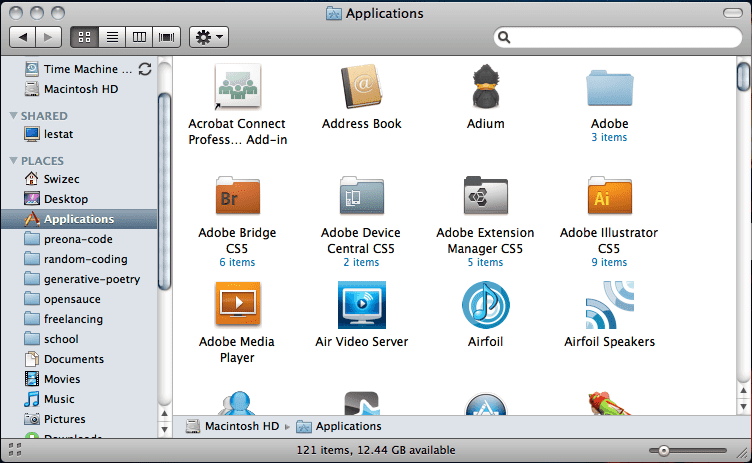Click Macintosh HD in the path bar
752x463 pixels.
(x=238, y=427)
